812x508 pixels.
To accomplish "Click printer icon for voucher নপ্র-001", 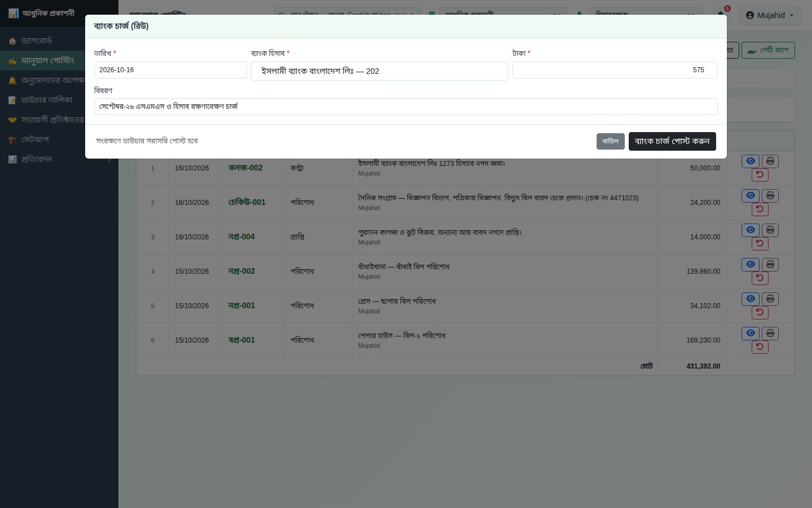I will (x=770, y=299).
